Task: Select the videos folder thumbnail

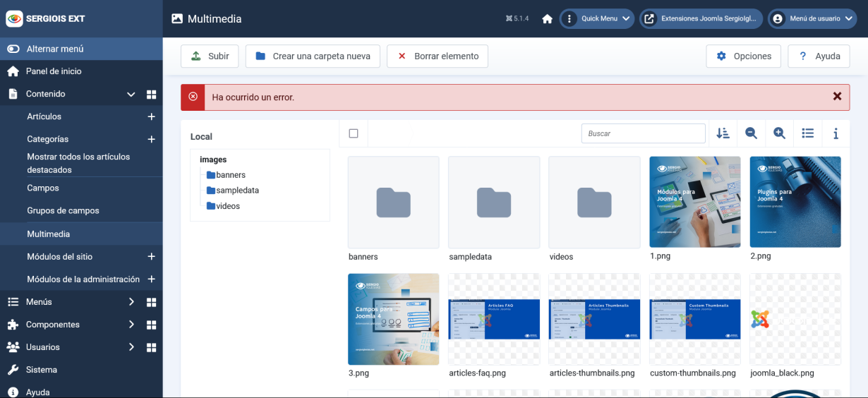Action: (594, 203)
